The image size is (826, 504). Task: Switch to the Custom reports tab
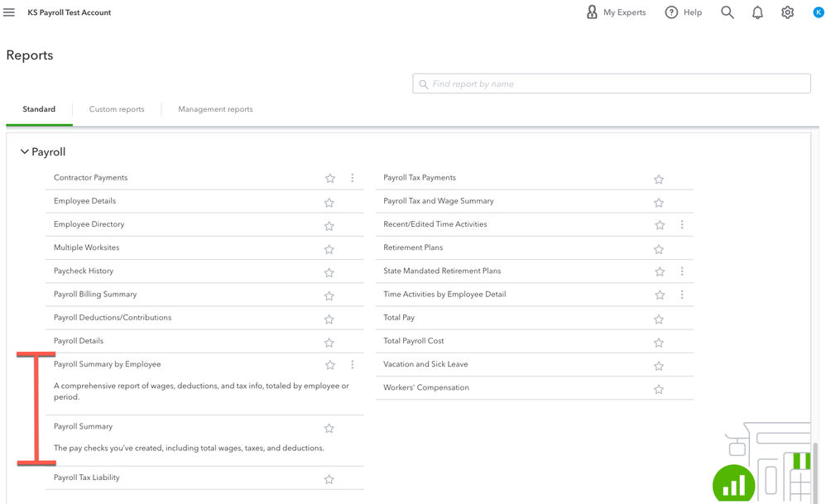point(117,109)
